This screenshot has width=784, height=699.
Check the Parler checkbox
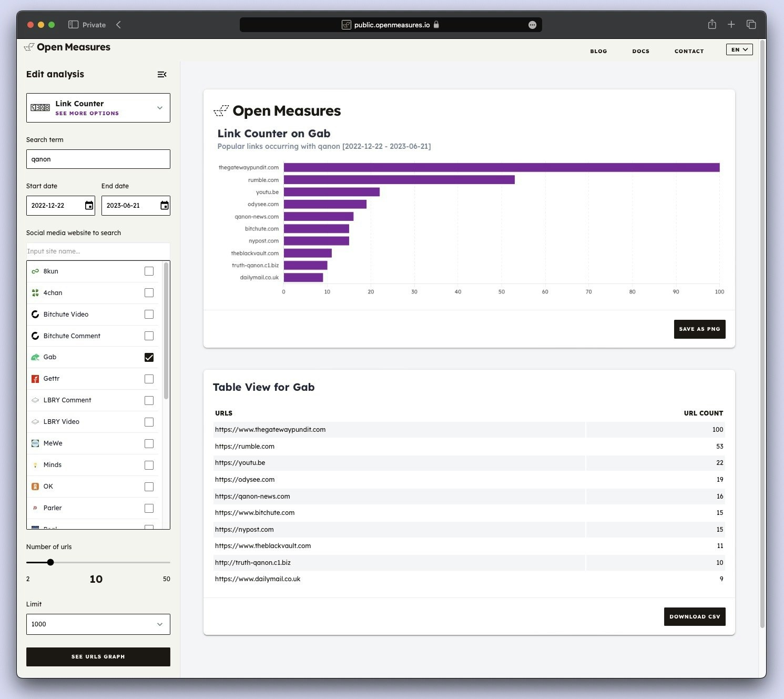(x=149, y=509)
